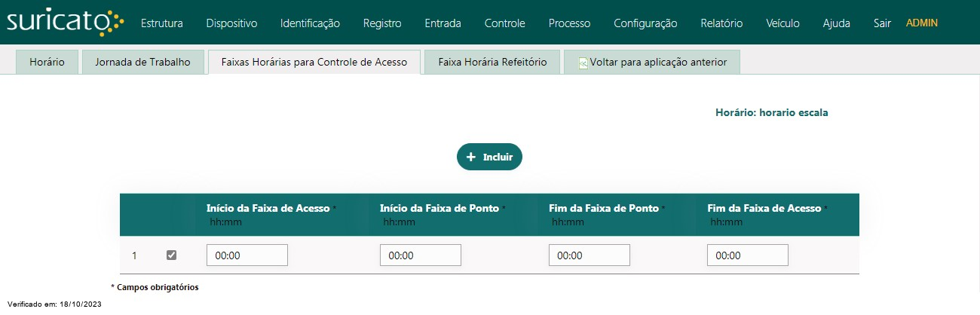This screenshot has height=315, width=980.
Task: Open the Dispositivo menu
Action: click(x=231, y=23)
